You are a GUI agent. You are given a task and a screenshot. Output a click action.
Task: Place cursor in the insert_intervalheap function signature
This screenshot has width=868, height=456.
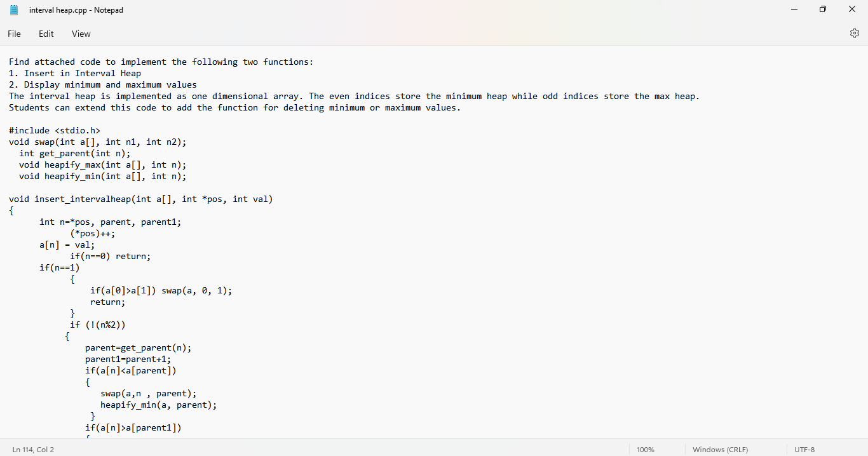click(140, 199)
